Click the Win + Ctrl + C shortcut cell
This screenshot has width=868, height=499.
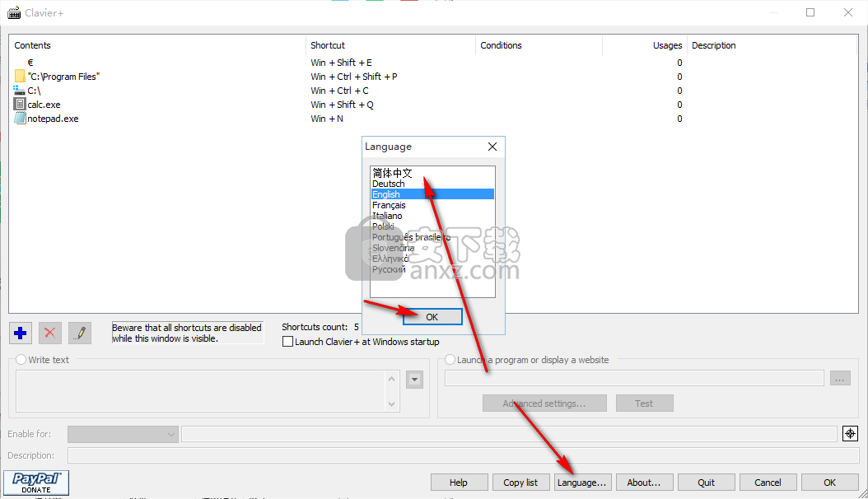click(340, 91)
